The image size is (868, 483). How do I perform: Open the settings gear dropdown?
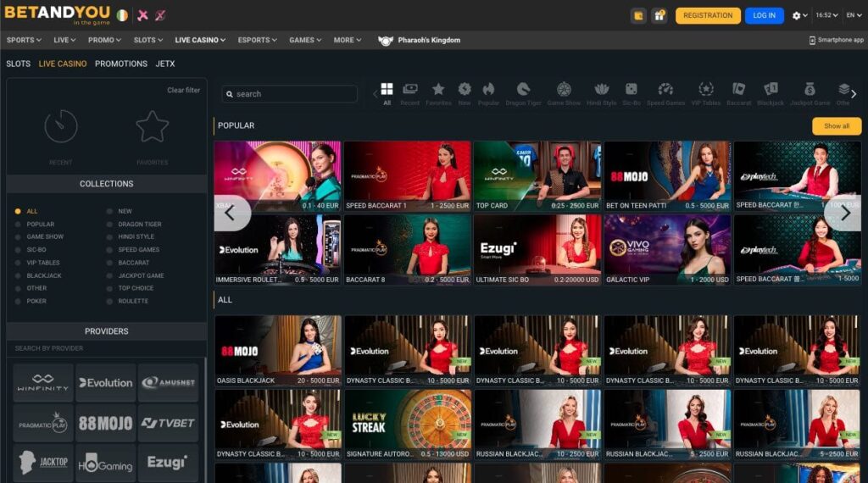pyautogui.click(x=799, y=15)
